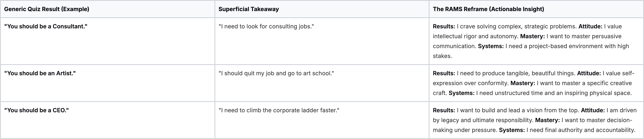Image resolution: width=644 pixels, height=139 pixels.
Task: Click bold "Systems:" label in the CEO row
Action: 512,130
